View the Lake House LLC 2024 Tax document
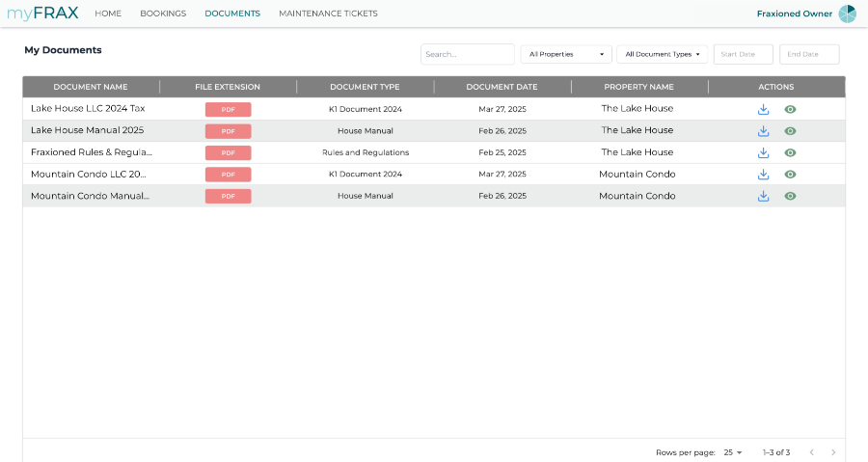This screenshot has width=868, height=462. [x=790, y=110]
